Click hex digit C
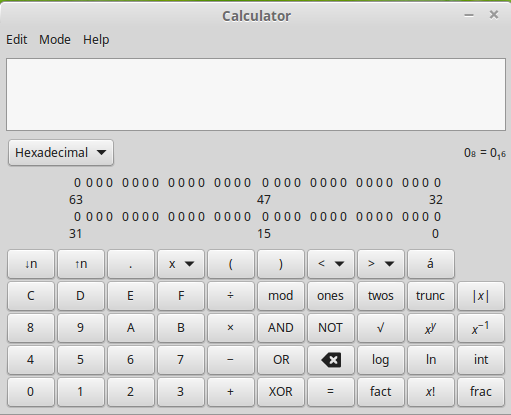This screenshot has height=415, width=511. click(31, 296)
